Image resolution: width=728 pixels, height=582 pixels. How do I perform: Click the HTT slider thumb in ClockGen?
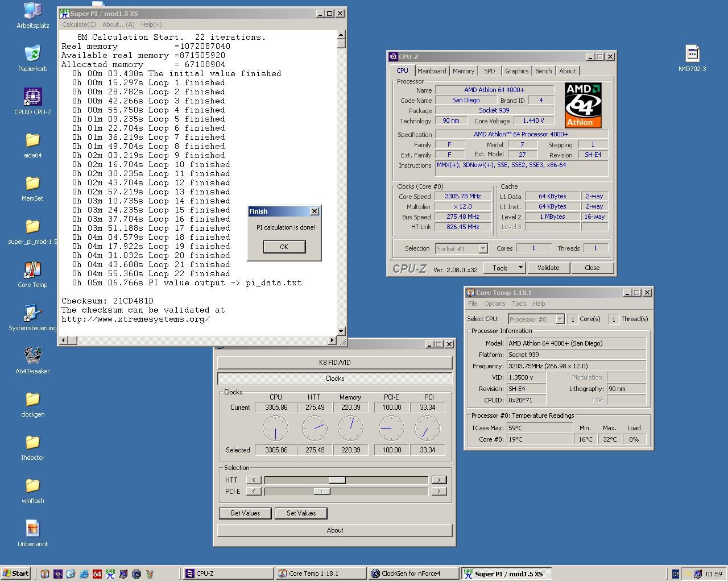coord(337,480)
